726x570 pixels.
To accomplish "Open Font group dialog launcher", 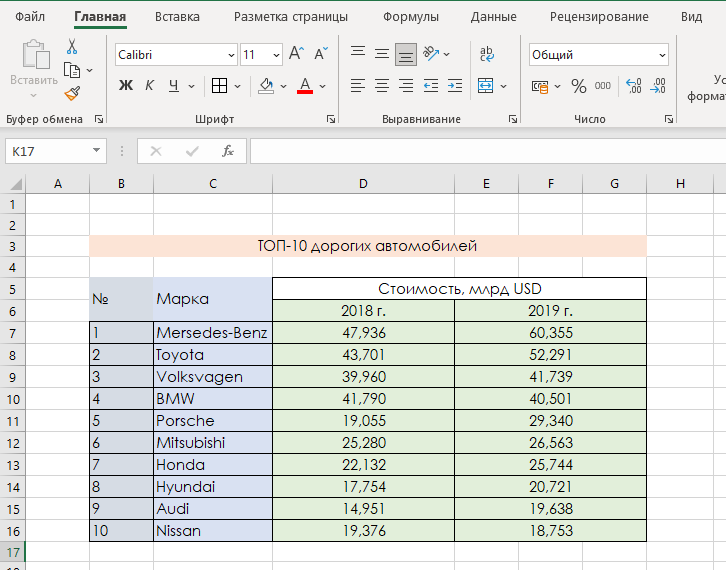I will pos(331,119).
